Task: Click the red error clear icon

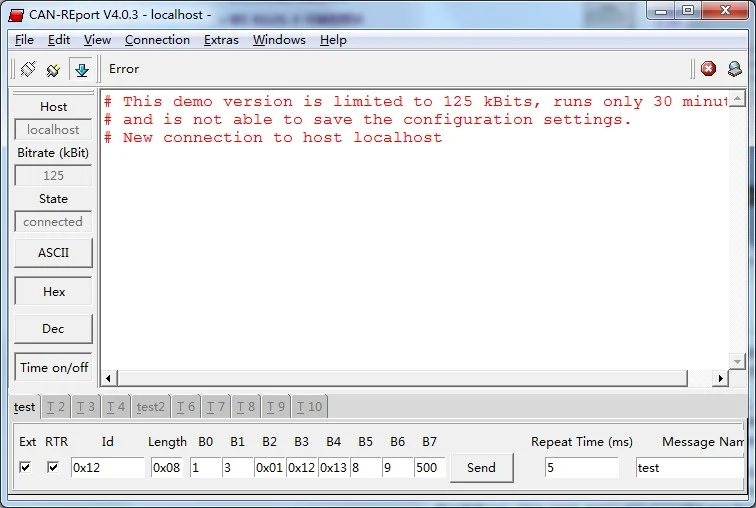Action: coord(708,69)
